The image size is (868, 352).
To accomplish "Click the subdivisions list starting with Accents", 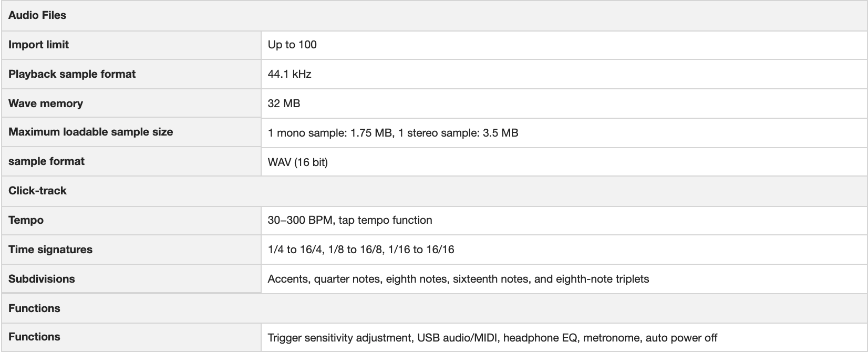I will 458,279.
